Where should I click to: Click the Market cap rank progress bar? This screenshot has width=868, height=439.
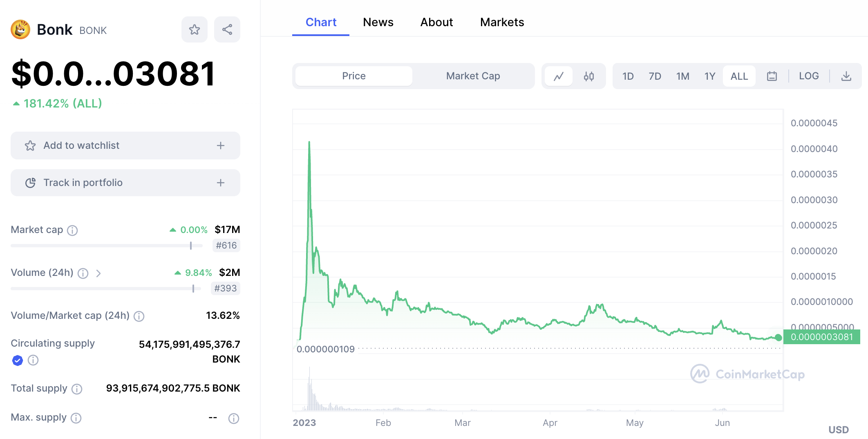(107, 246)
